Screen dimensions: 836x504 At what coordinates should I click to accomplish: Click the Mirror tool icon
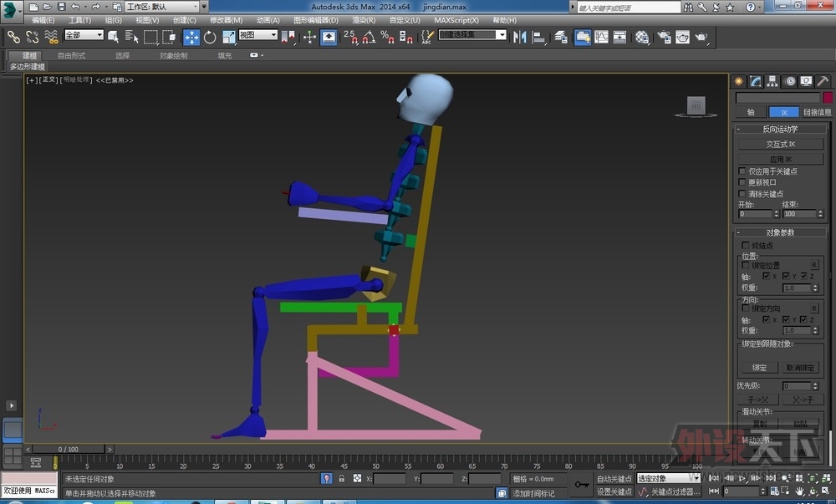[x=520, y=37]
